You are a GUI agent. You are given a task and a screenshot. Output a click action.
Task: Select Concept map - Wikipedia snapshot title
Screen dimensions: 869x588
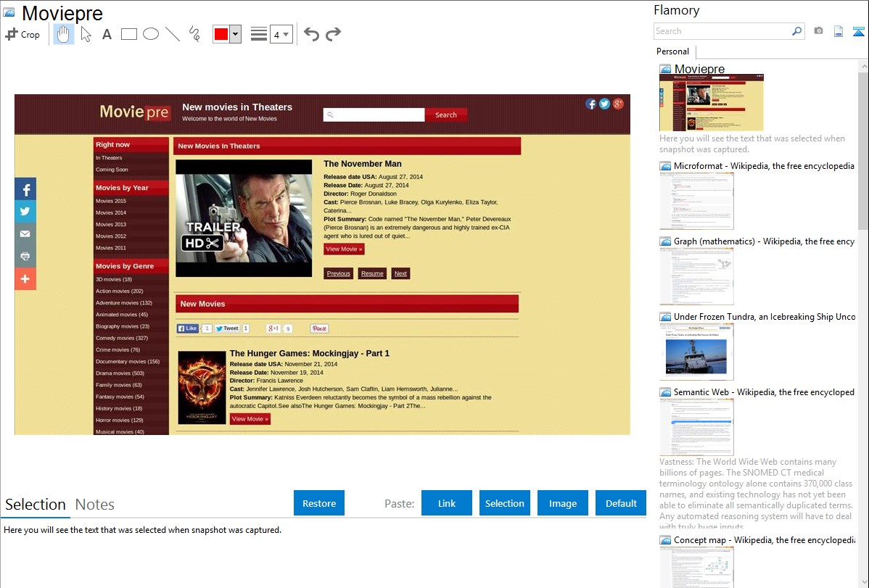pos(765,539)
